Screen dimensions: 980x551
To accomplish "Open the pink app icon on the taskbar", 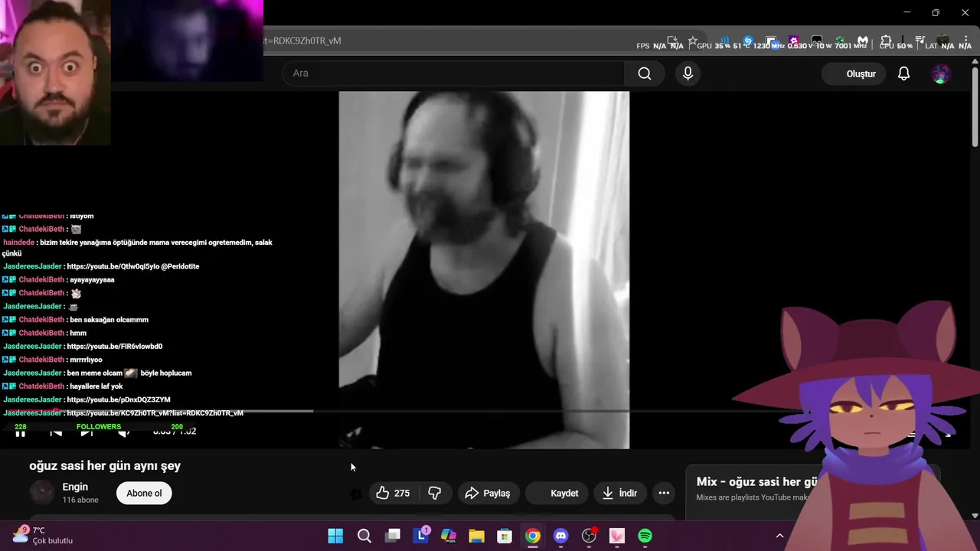I will pos(617,536).
